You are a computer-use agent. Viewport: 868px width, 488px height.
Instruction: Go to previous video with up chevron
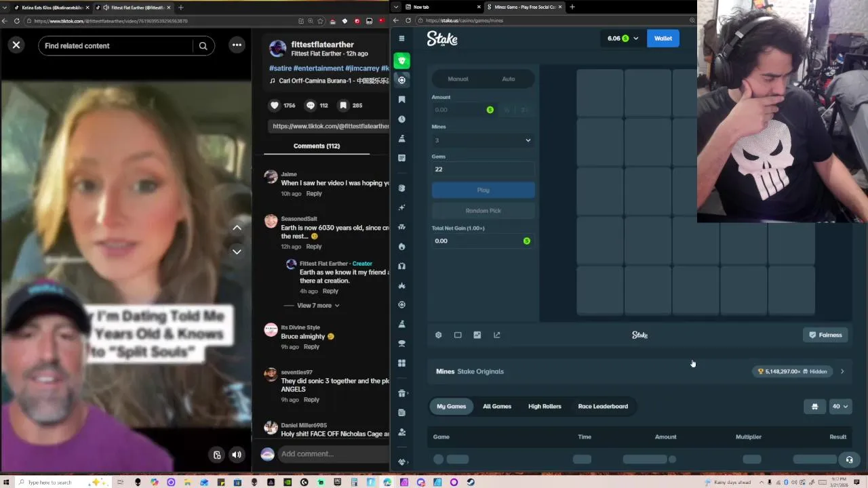pyautogui.click(x=237, y=228)
